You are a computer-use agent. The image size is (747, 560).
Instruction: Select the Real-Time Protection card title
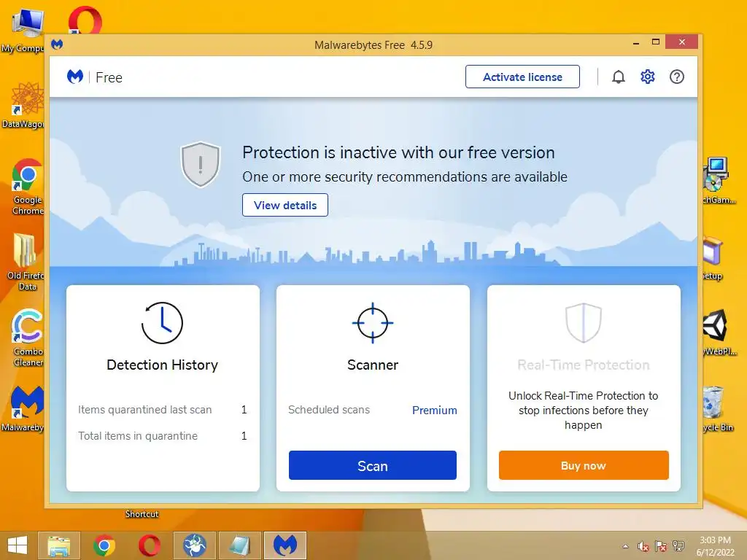tap(584, 365)
